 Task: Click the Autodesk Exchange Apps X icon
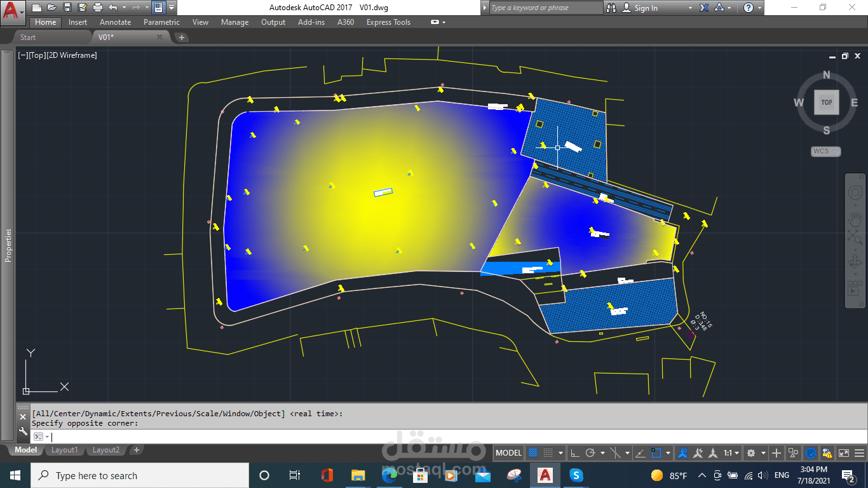(704, 8)
